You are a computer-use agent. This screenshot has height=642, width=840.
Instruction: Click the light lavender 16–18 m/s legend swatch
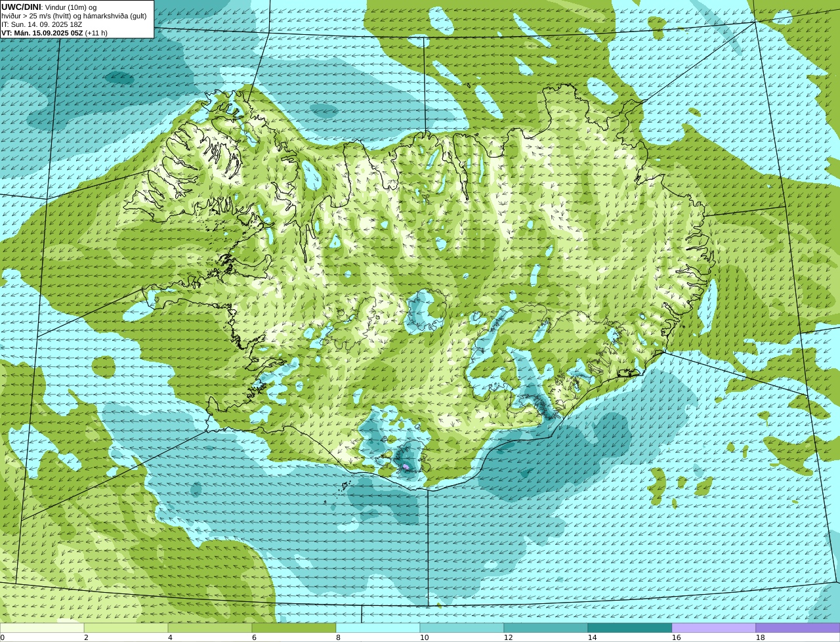[x=714, y=628]
